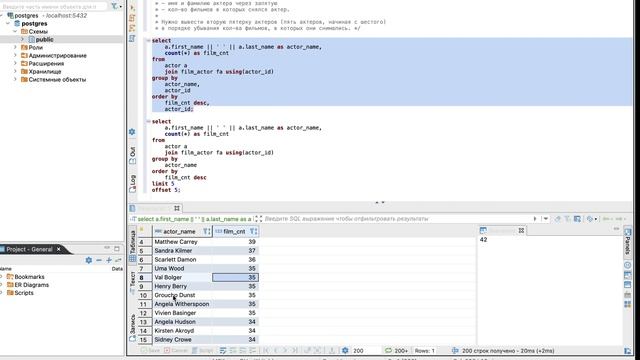Minimize the value viewer panel
The image size is (640, 360).
(616, 229)
